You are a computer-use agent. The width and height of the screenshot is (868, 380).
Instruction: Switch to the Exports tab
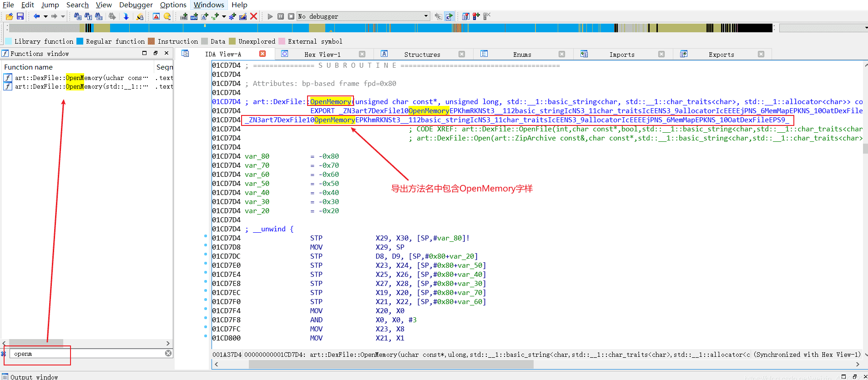pyautogui.click(x=722, y=54)
